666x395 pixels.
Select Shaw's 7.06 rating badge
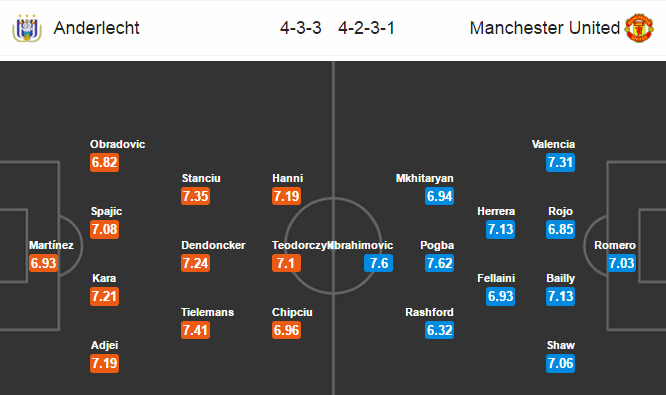[561, 363]
